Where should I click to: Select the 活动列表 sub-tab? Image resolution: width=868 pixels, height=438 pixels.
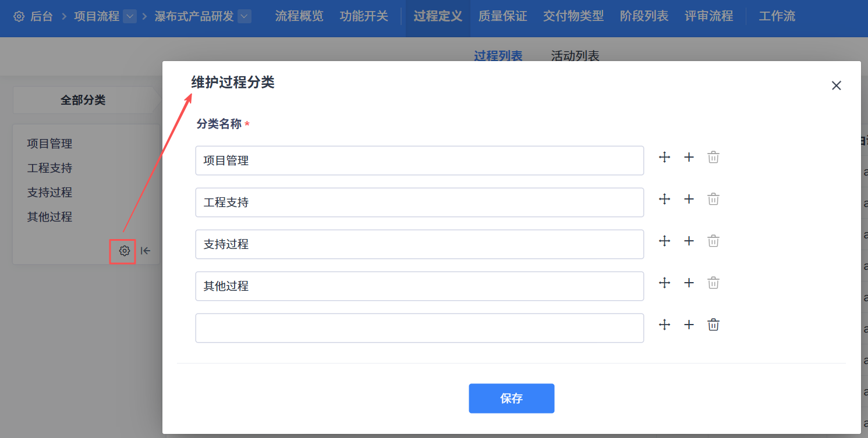pyautogui.click(x=575, y=56)
